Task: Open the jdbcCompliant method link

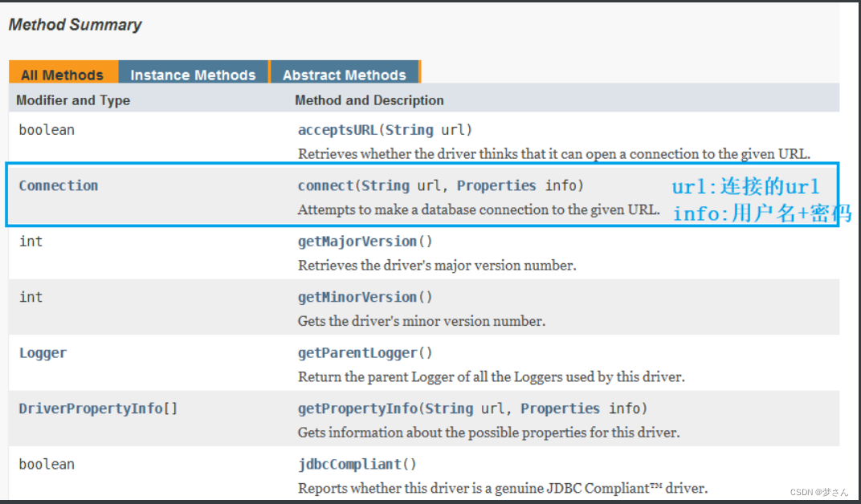Action: (350, 465)
